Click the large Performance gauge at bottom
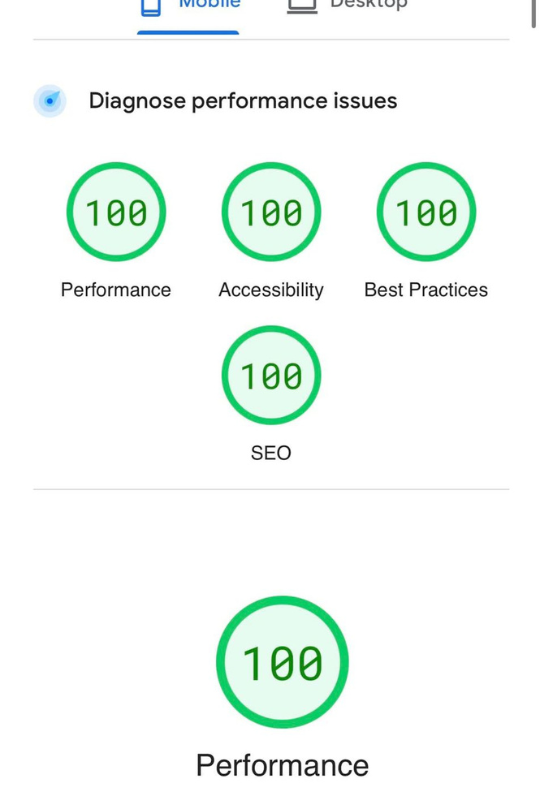This screenshot has width=540, height=790. 282,662
